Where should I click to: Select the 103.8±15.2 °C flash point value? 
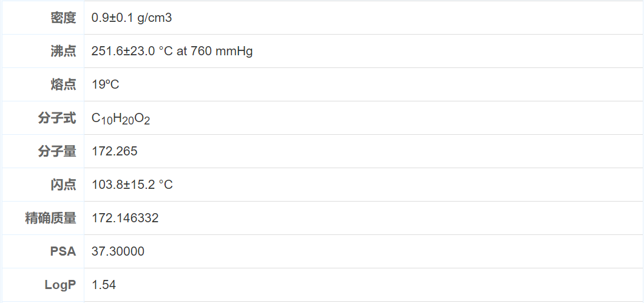click(132, 185)
